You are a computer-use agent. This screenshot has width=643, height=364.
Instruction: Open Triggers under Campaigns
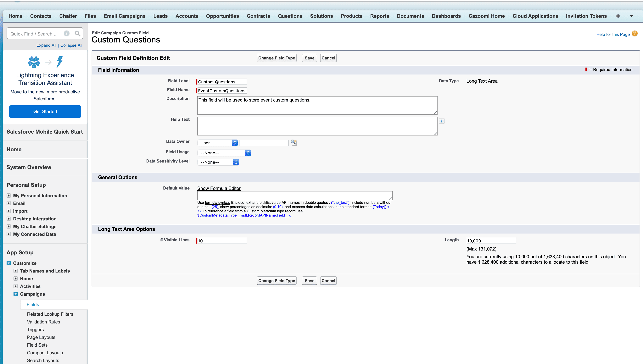[35, 330]
